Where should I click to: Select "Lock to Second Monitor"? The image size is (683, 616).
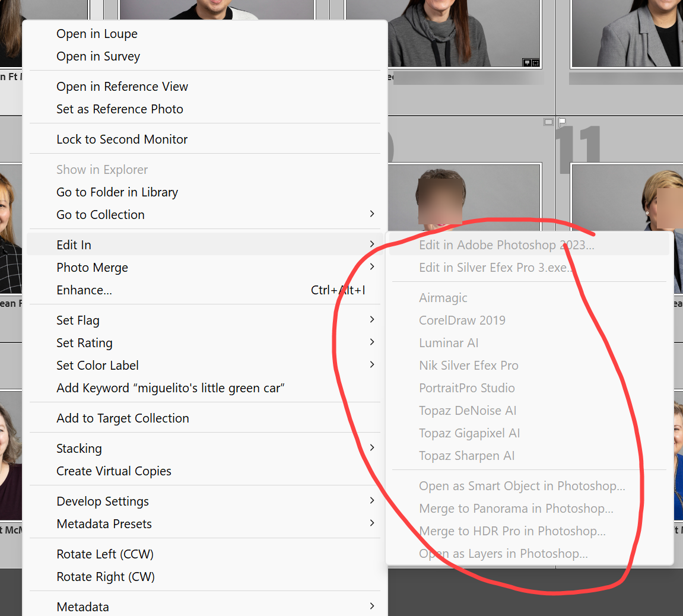122,139
